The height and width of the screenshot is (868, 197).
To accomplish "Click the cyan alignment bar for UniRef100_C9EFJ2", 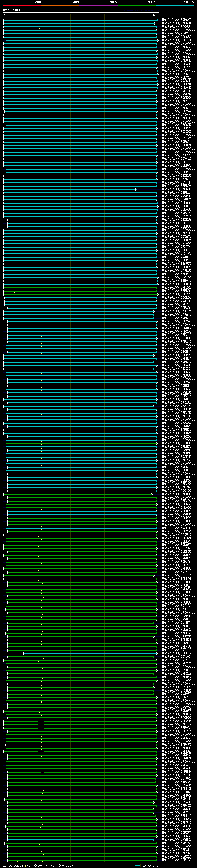I will point(90,654).
